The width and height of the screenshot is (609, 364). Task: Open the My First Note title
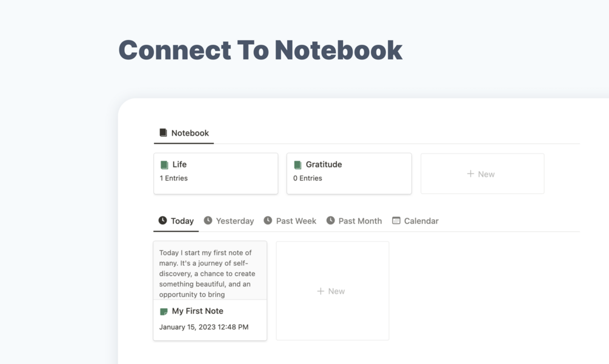[198, 311]
